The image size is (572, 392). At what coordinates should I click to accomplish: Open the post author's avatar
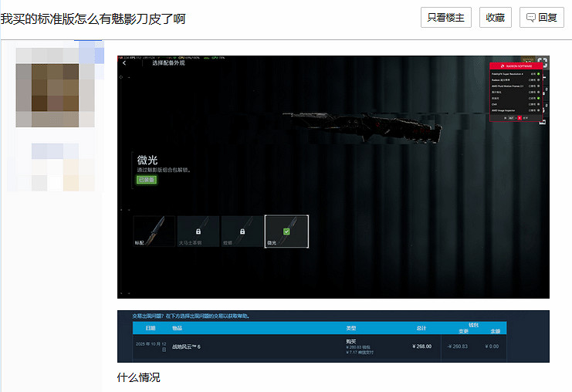pyautogui.click(x=56, y=85)
